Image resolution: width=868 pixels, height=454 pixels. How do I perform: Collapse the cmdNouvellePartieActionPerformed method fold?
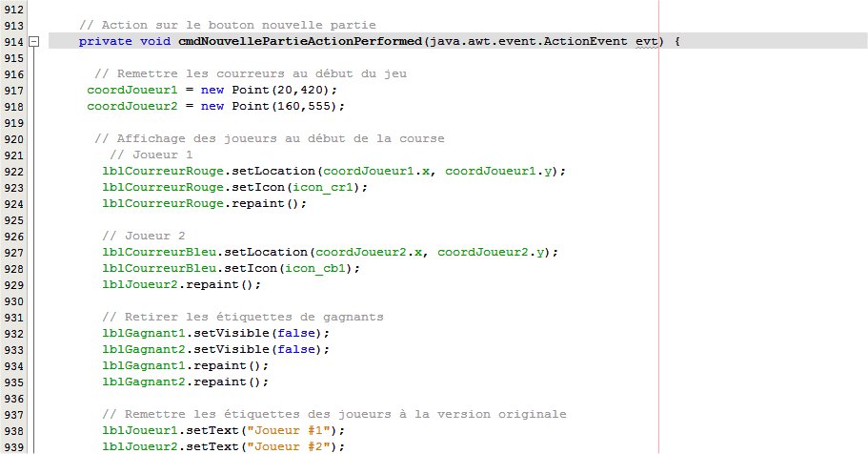pos(33,42)
